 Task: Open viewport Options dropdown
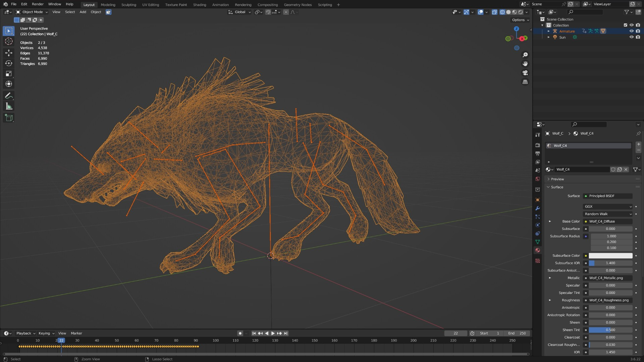pyautogui.click(x=520, y=20)
